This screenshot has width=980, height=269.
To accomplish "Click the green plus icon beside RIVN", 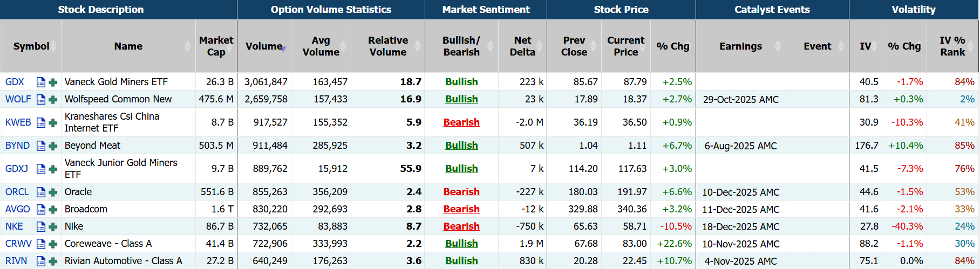I will 53,261.
